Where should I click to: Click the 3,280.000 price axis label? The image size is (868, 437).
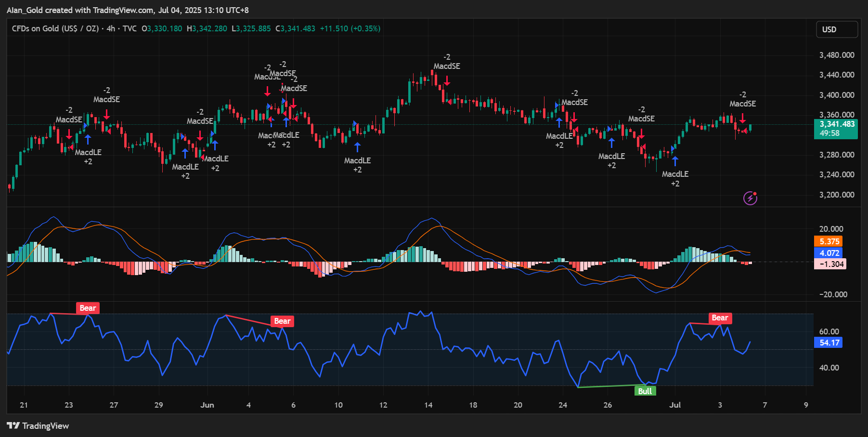pos(837,155)
